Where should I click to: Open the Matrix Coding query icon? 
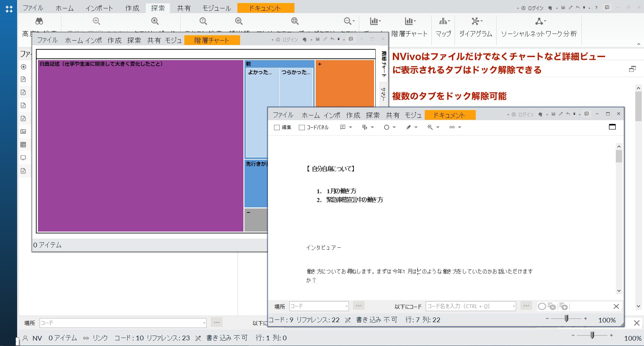(x=295, y=21)
